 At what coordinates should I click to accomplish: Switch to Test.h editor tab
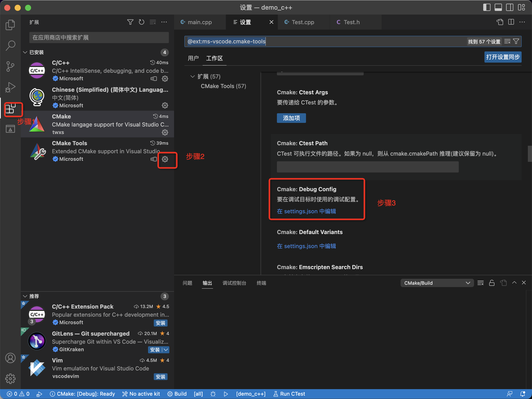point(355,22)
